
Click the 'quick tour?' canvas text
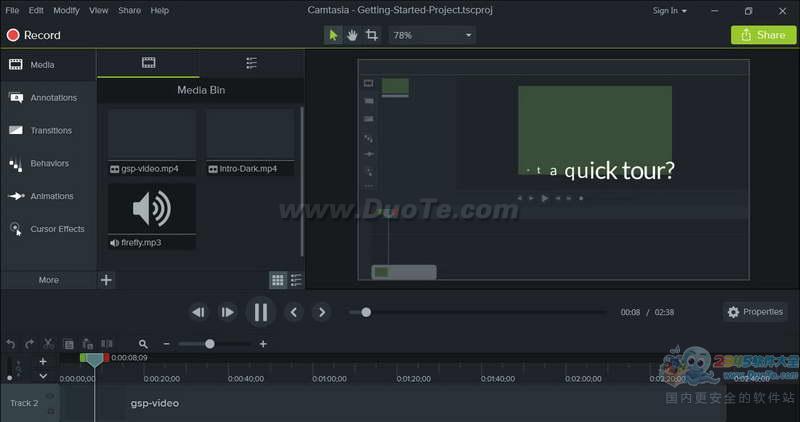(619, 170)
